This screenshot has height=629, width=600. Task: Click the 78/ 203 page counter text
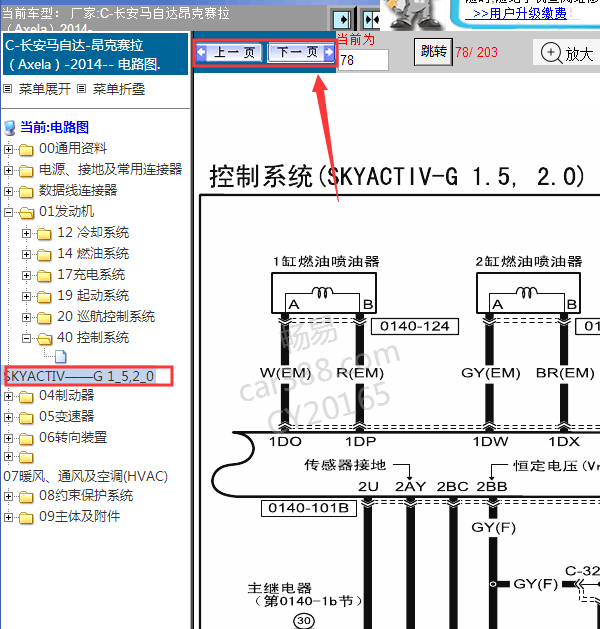tap(476, 52)
